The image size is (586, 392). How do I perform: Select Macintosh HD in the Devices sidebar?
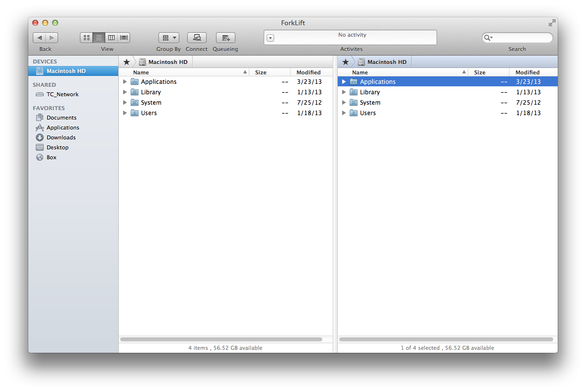pos(73,71)
